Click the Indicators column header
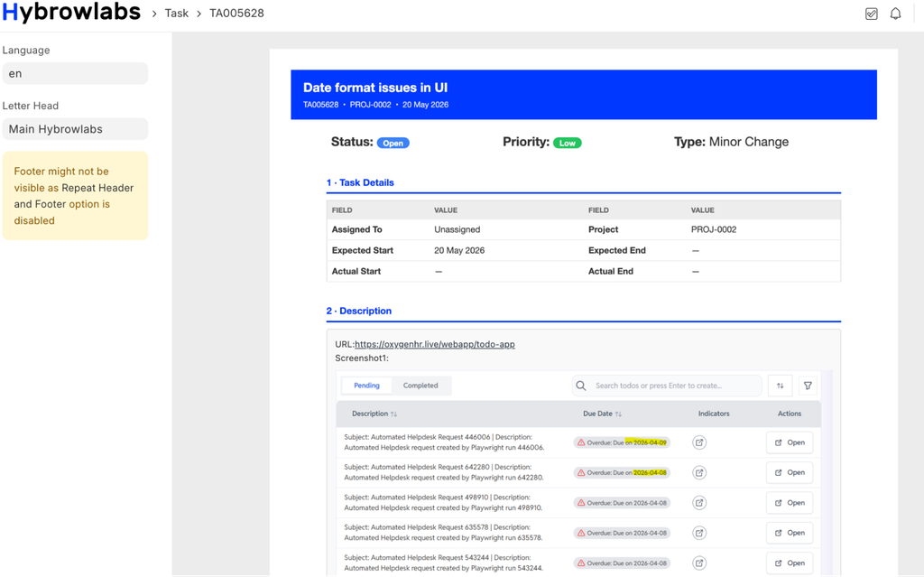This screenshot has width=924, height=577. pyautogui.click(x=714, y=414)
